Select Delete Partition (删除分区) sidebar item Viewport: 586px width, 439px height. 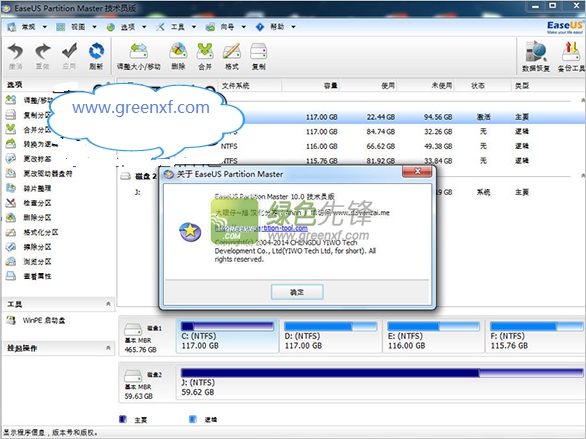click(28, 217)
